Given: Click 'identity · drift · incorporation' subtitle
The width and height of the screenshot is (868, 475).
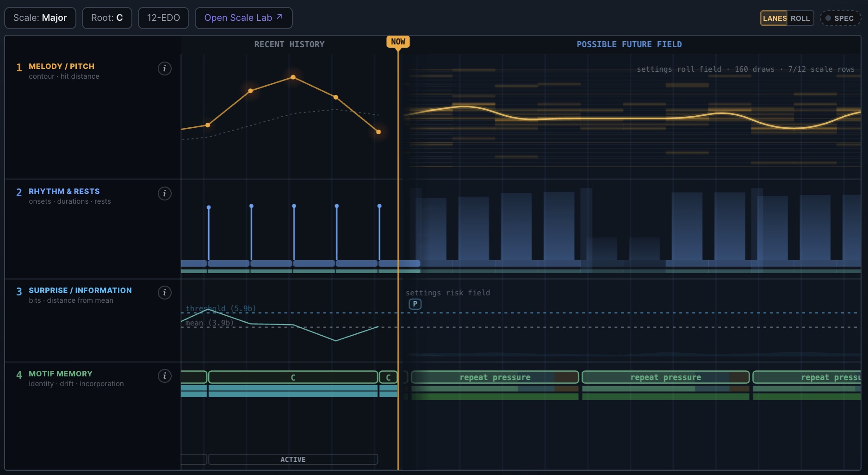Looking at the screenshot, I should (76, 384).
